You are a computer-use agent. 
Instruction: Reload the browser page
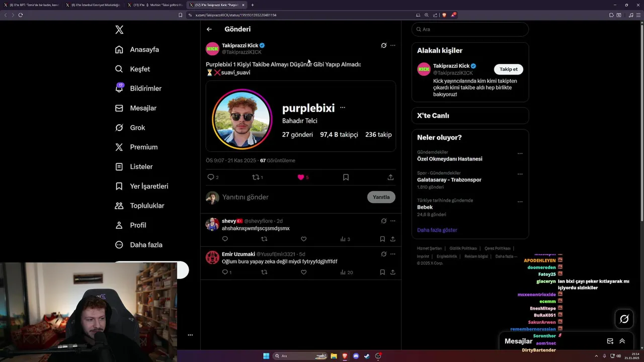21,15
